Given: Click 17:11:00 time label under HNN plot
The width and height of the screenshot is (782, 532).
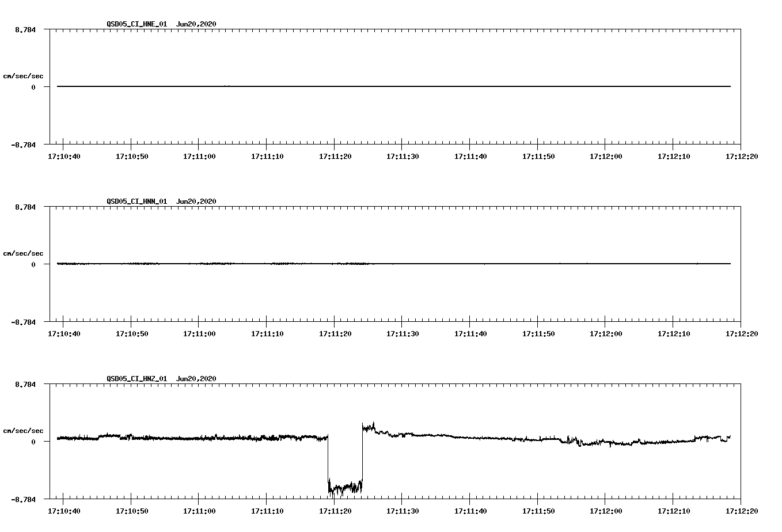Looking at the screenshot, I should click(199, 333).
